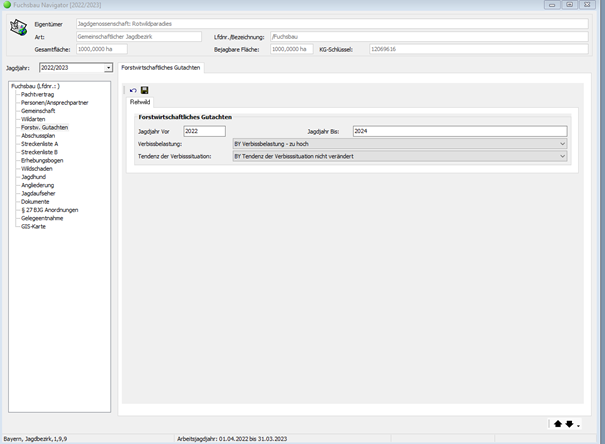
Task: Click the Jagdjahr Vor input field
Action: click(x=204, y=131)
